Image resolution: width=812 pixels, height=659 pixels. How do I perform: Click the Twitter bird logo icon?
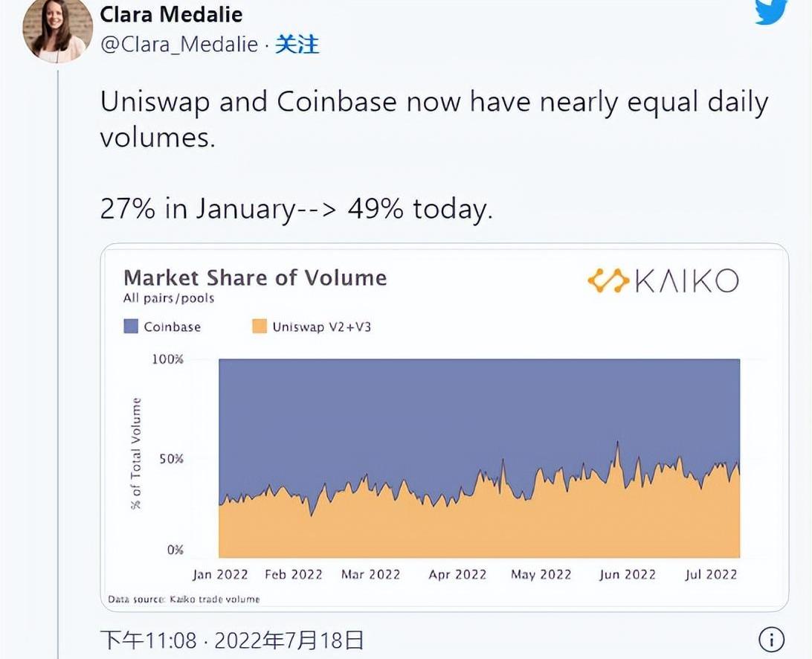tap(771, 12)
